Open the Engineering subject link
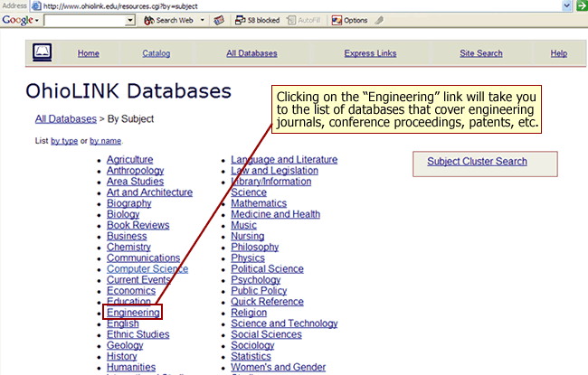This screenshot has width=588, height=375. coord(133,312)
